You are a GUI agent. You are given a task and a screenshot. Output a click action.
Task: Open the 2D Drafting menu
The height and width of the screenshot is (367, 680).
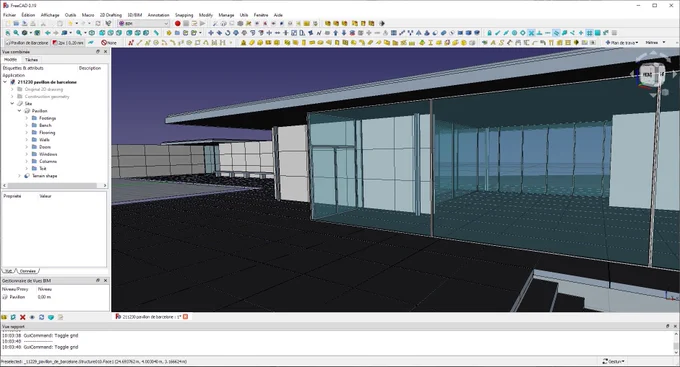pos(111,15)
